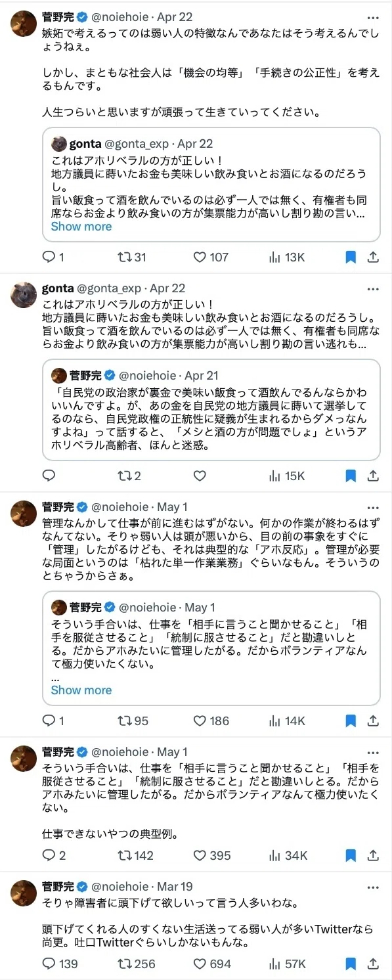
Task: Like the gonta tweet with 15K views
Action: (200, 476)
